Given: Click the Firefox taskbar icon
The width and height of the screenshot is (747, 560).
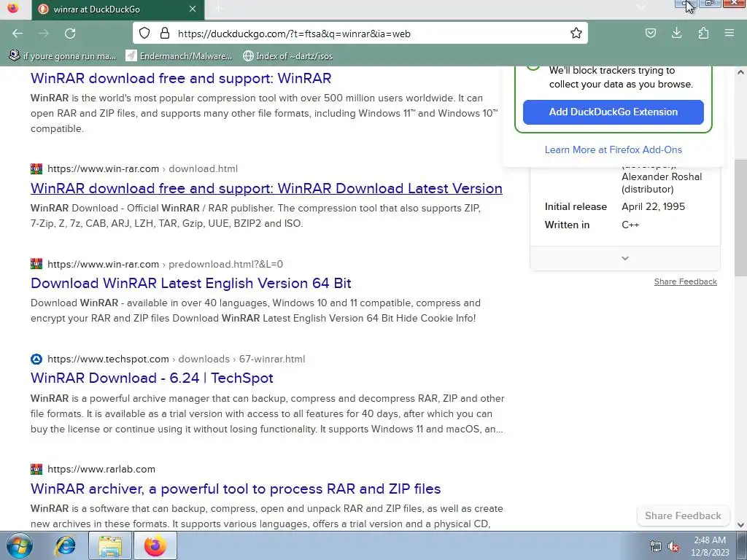Looking at the screenshot, I should point(155,545).
